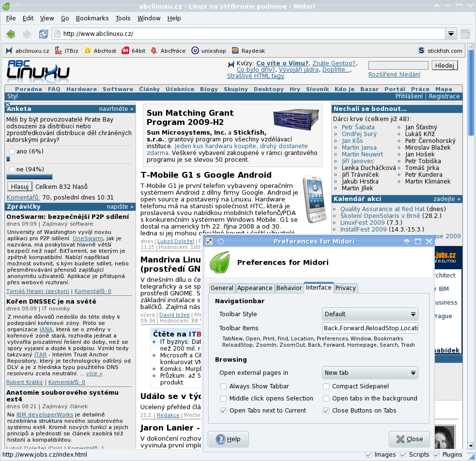This screenshot has width=476, height=461.
Task: Click the URL address field
Action: point(249,34)
